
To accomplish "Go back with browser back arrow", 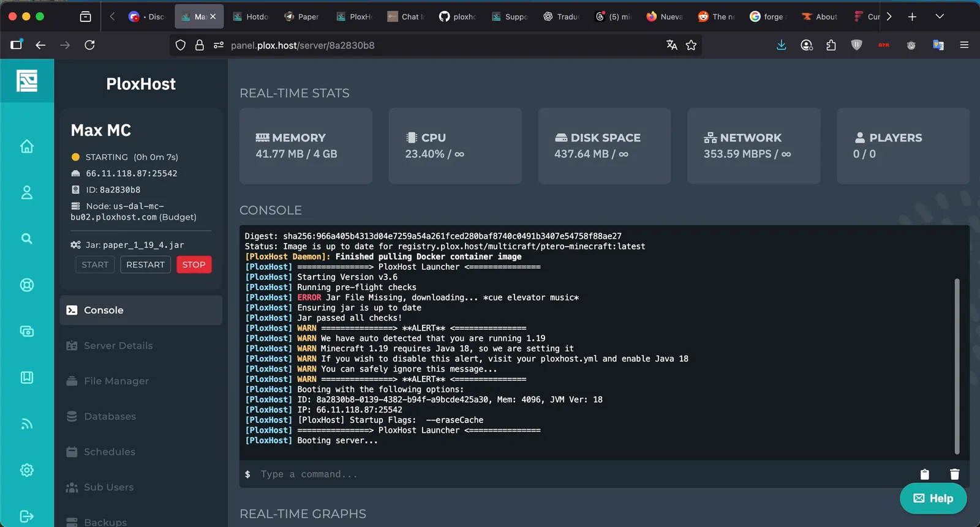I will click(x=40, y=45).
